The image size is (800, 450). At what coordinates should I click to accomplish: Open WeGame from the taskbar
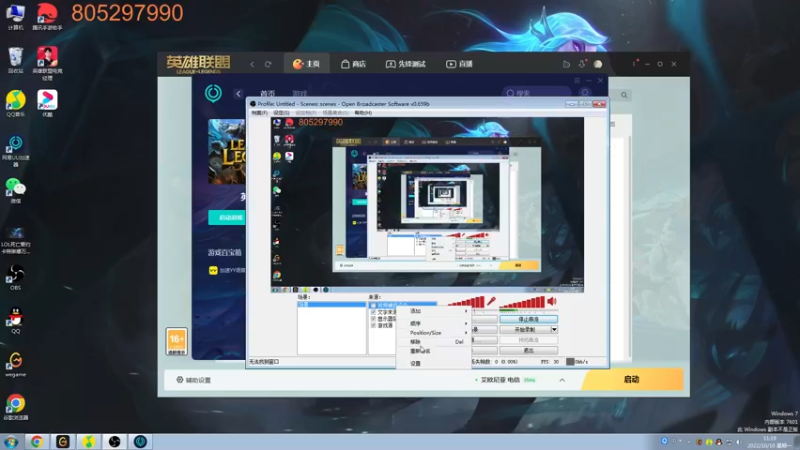tap(62, 441)
